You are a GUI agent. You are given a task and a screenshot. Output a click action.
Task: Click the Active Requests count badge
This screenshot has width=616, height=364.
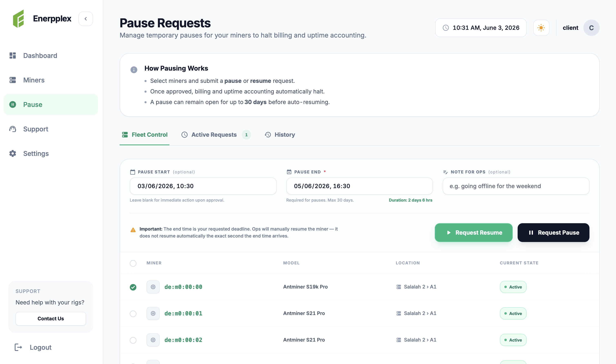246,135
